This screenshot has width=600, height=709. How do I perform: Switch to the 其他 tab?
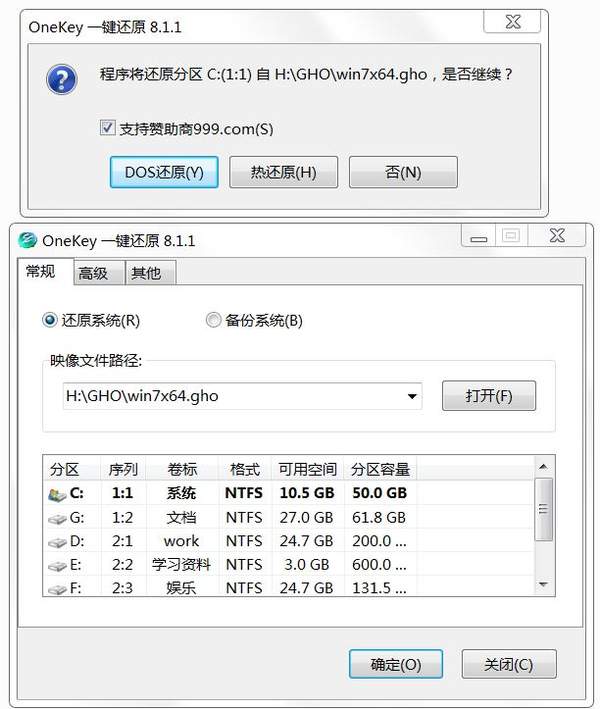coord(146,273)
